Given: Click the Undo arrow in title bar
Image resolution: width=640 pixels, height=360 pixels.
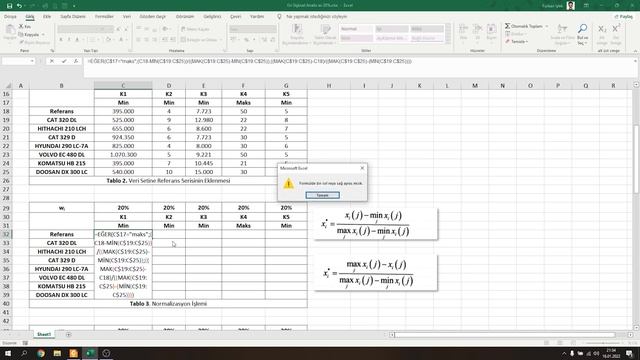Looking at the screenshot, I should coord(19,6).
